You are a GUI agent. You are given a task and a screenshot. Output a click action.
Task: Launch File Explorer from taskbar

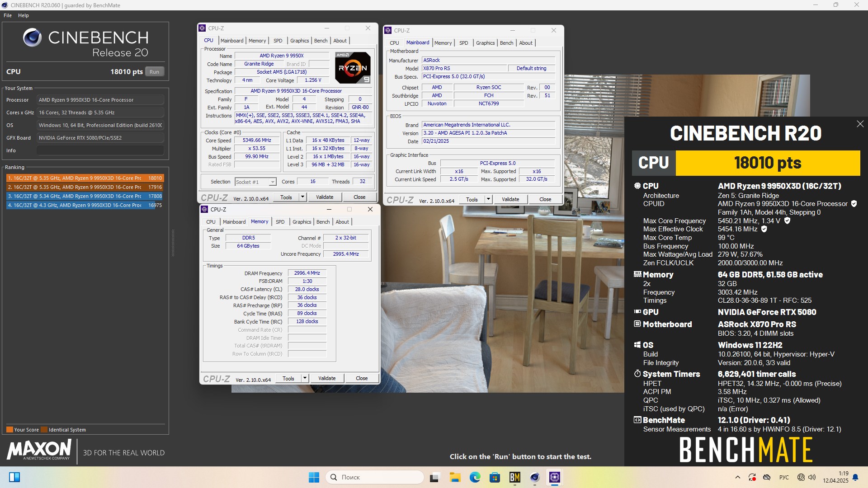pyautogui.click(x=455, y=477)
